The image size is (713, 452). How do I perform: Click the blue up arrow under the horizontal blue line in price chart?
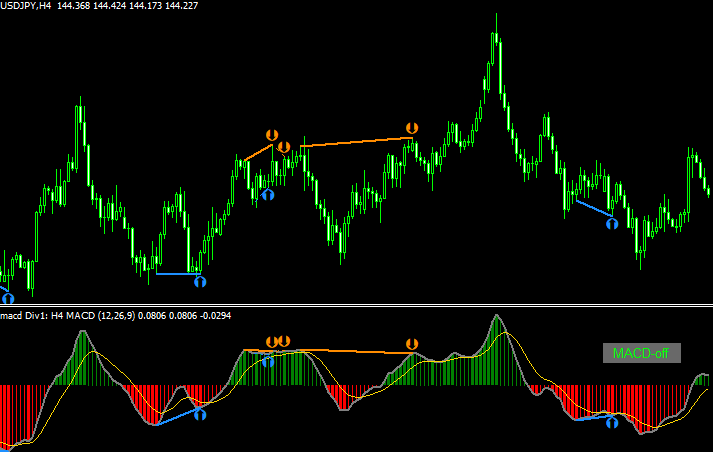pos(200,282)
